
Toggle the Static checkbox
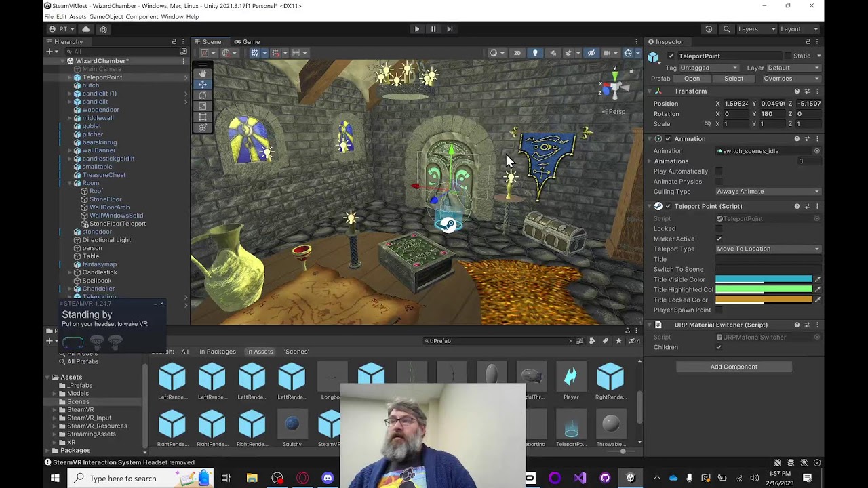pyautogui.click(x=788, y=56)
